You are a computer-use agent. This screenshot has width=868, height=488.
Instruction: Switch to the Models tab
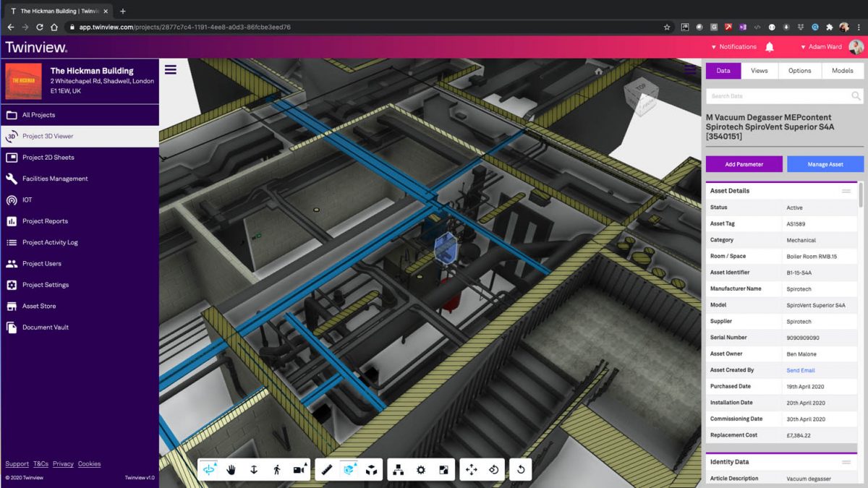tap(843, 71)
